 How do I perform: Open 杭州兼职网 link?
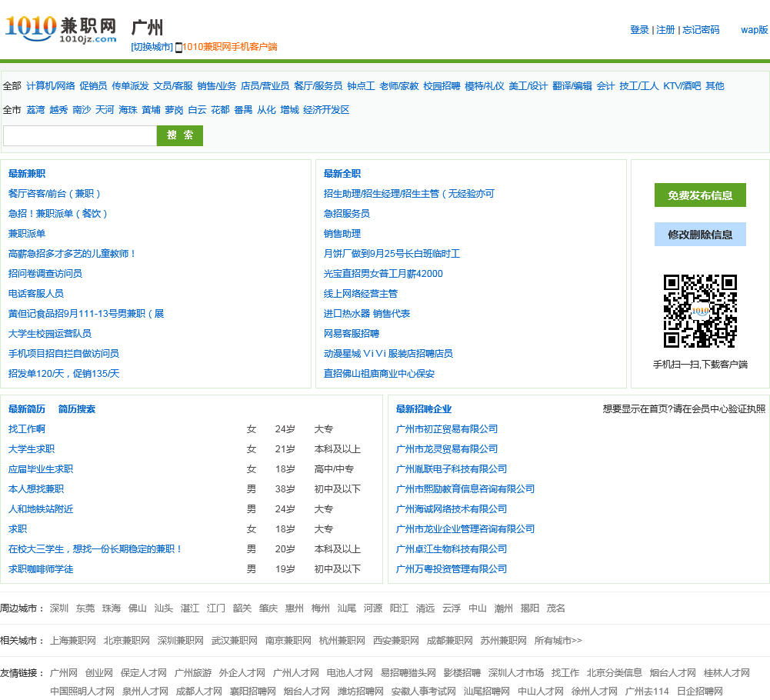tap(342, 641)
